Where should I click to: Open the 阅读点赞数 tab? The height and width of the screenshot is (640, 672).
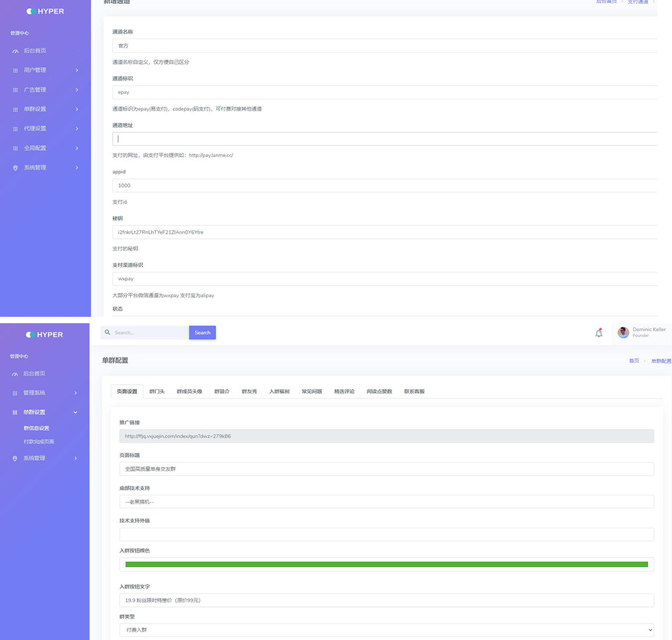(379, 391)
